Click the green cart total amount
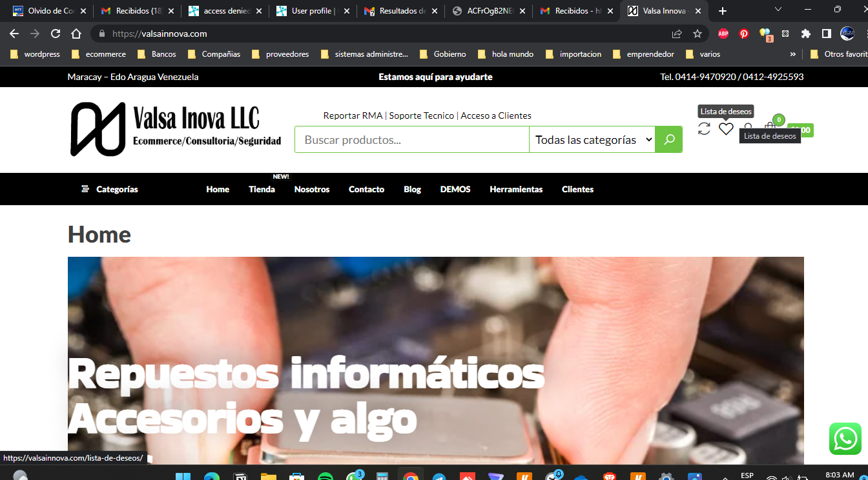This screenshot has width=868, height=480. coord(801,130)
